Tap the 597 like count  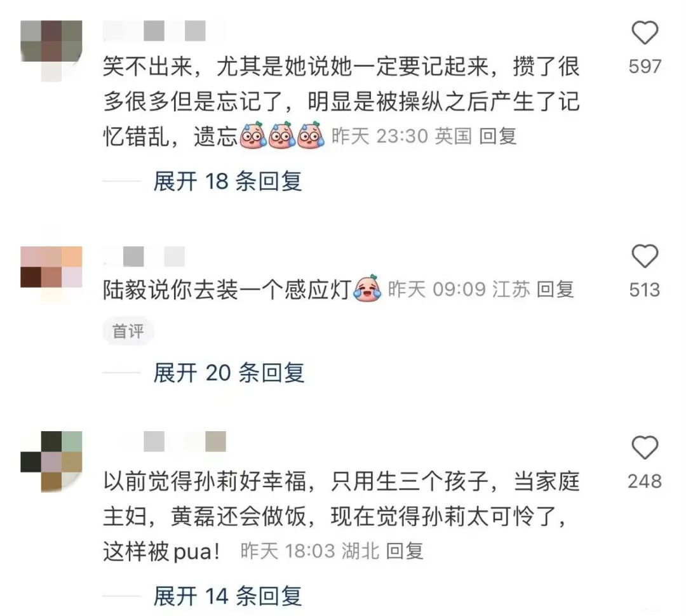point(645,67)
